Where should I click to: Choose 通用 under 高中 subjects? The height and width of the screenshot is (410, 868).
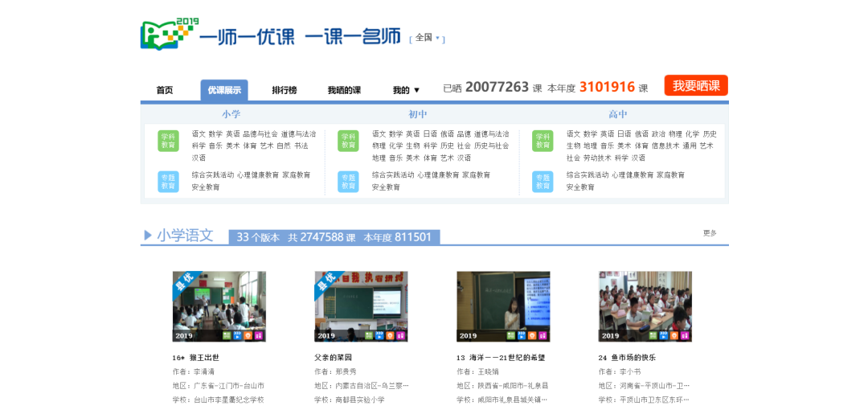[690, 146]
